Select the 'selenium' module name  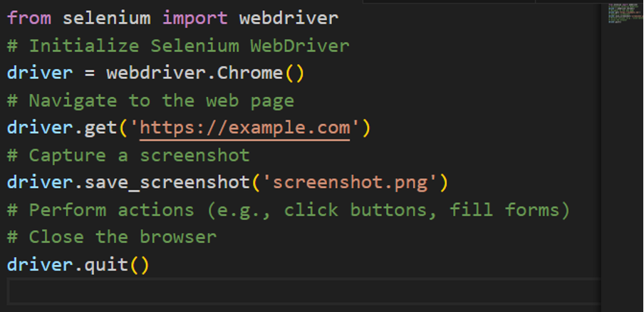(x=107, y=18)
